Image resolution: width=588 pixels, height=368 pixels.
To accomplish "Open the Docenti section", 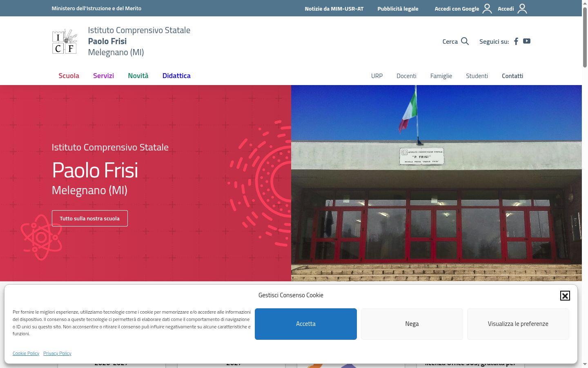I will click(406, 76).
